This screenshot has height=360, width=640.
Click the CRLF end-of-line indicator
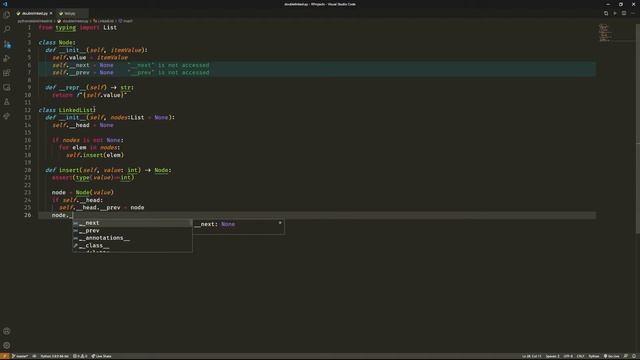[x=580, y=356]
